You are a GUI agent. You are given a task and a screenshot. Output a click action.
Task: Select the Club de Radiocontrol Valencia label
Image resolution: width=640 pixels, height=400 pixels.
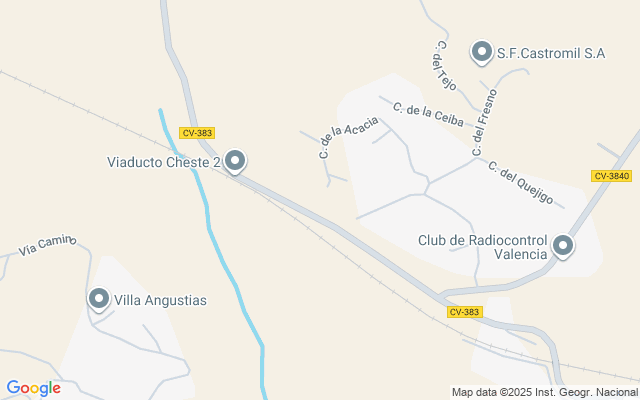point(482,247)
